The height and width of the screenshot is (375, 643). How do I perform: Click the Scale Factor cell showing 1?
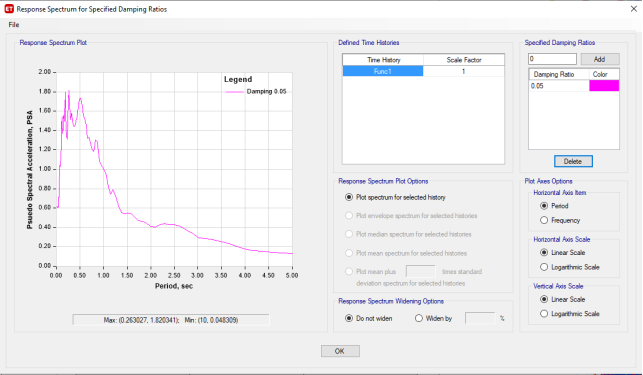tap(463, 71)
